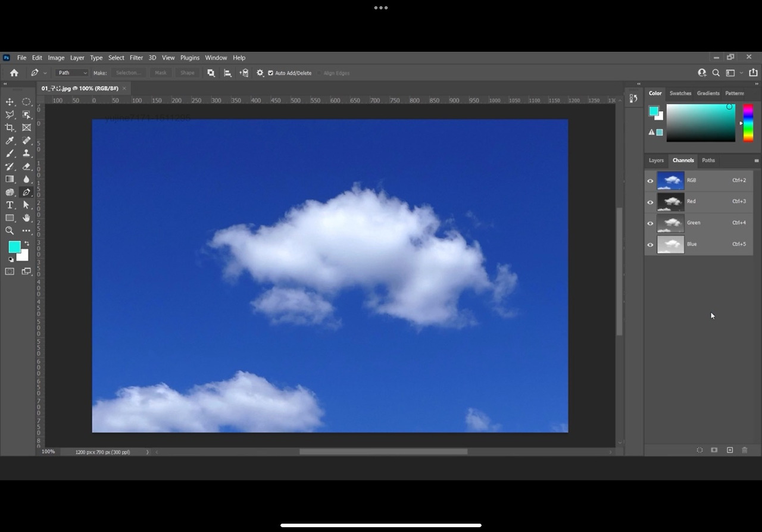Image resolution: width=762 pixels, height=532 pixels.
Task: Select the Gradient tool
Action: click(10, 179)
